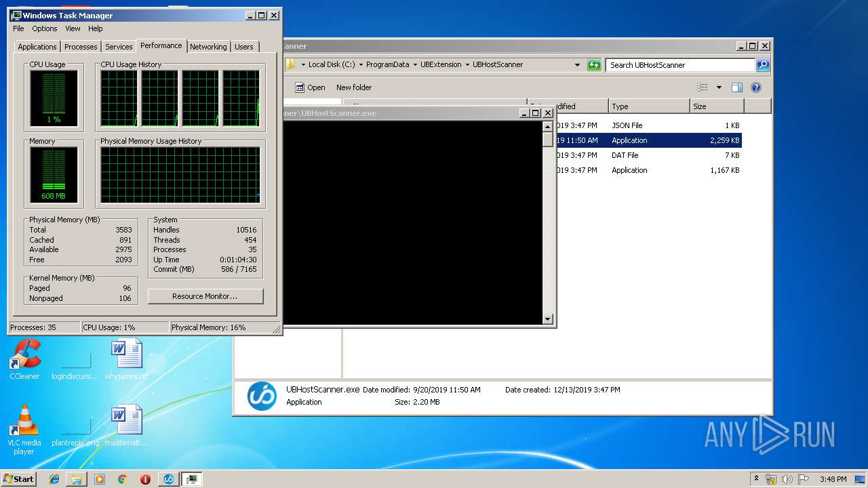Select VLC media player desktop icon
The height and width of the screenshot is (488, 868).
(24, 430)
